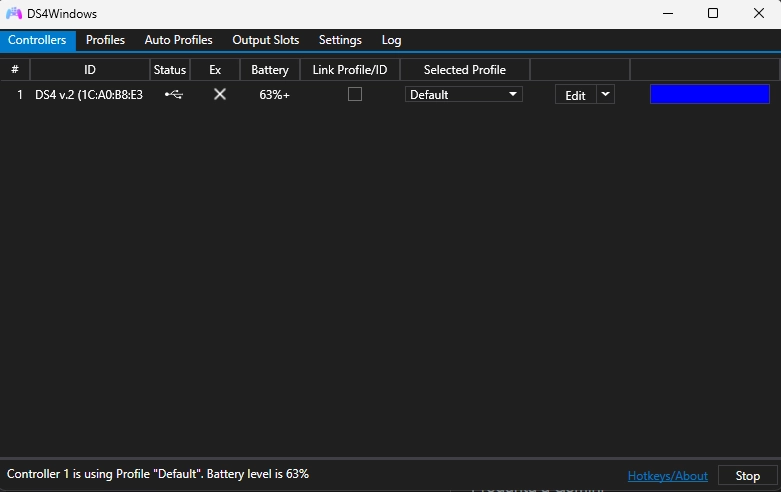Click the Ex column header
Screen dimensions: 781x492
(215, 70)
